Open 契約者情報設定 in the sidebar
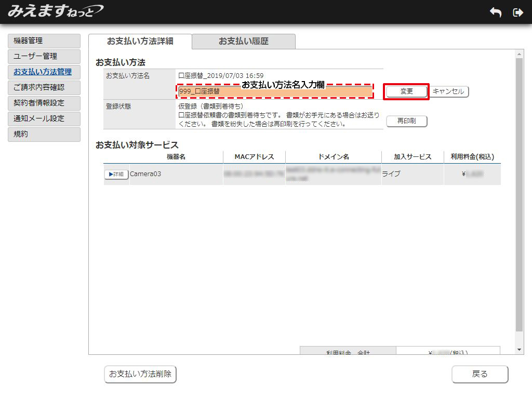532x399 pixels. pyautogui.click(x=44, y=103)
